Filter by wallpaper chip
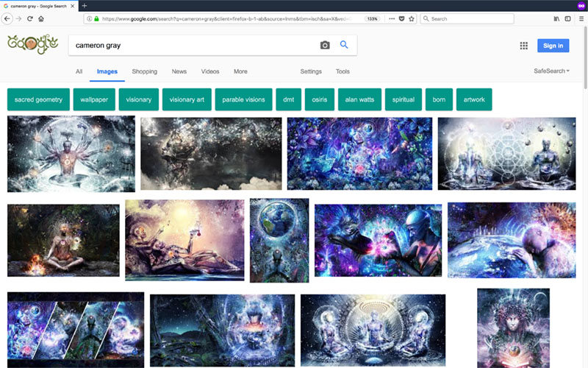 (x=94, y=99)
